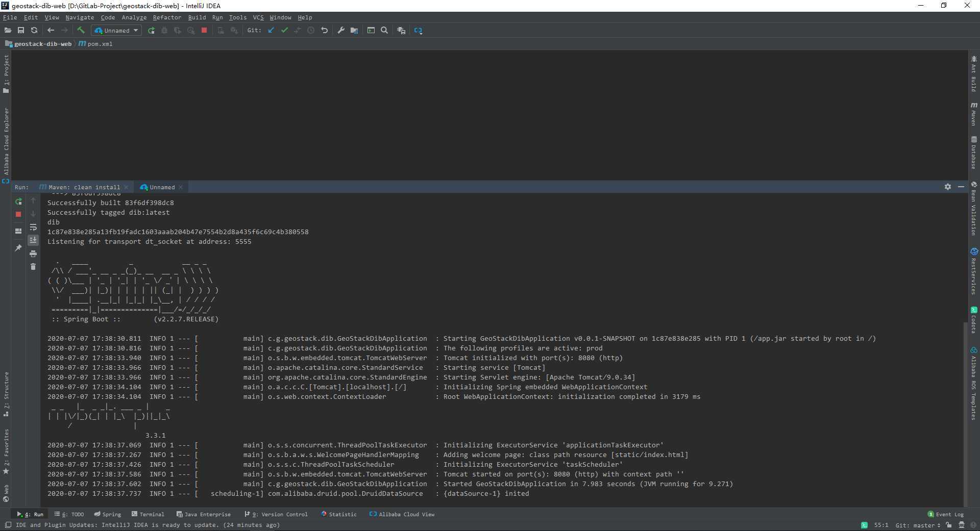Close the Unnamed run tab
The height and width of the screenshot is (531, 980).
point(181,187)
